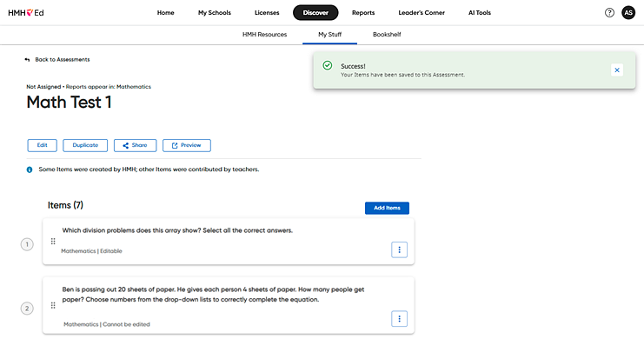Open AI Tools navigation item
This screenshot has width=644, height=339.
coord(480,13)
